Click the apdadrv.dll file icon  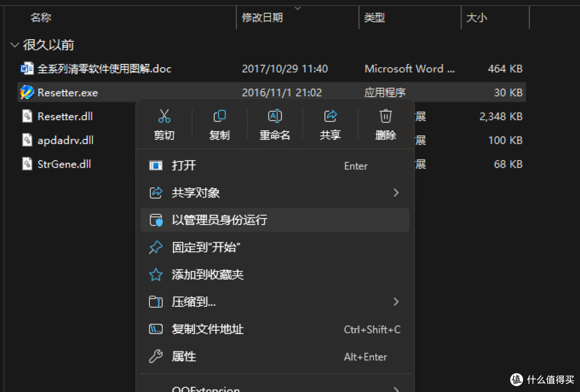27,140
